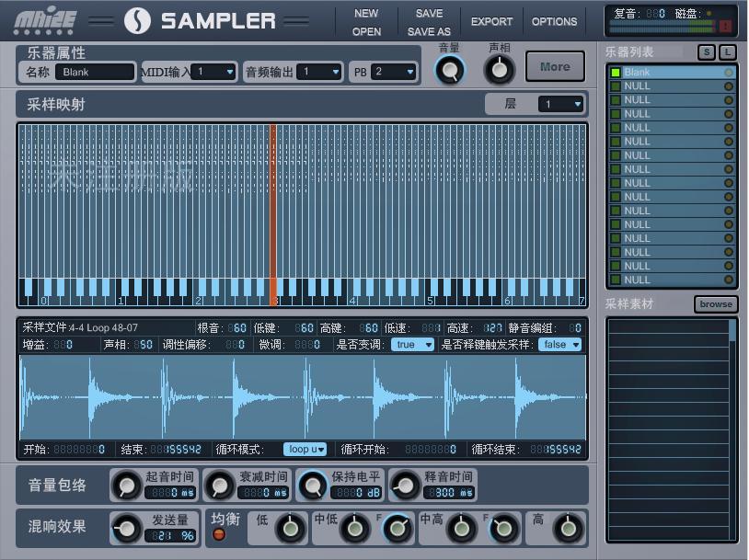This screenshot has height=560, width=749.
Task: Click the 根音 root note value
Action: (236, 328)
